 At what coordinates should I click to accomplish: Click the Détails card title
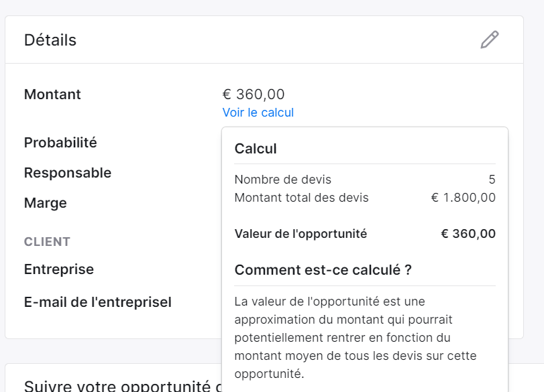click(x=50, y=40)
